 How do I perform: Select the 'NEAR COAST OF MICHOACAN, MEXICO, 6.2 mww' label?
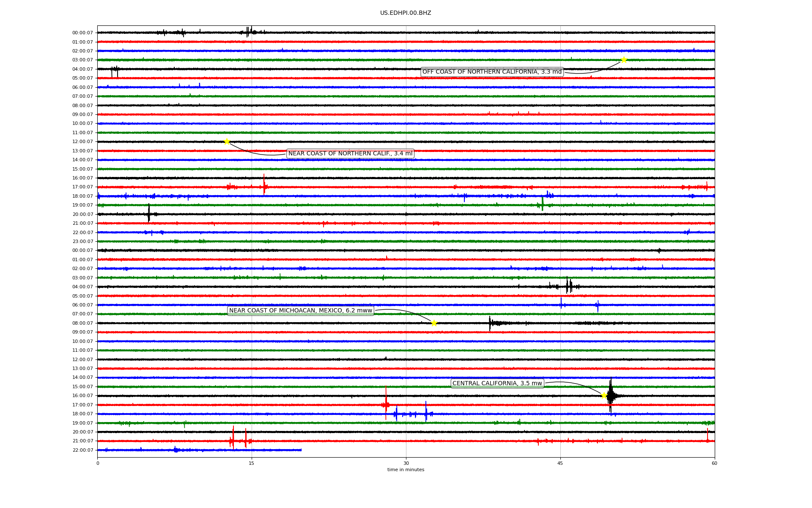pyautogui.click(x=301, y=311)
